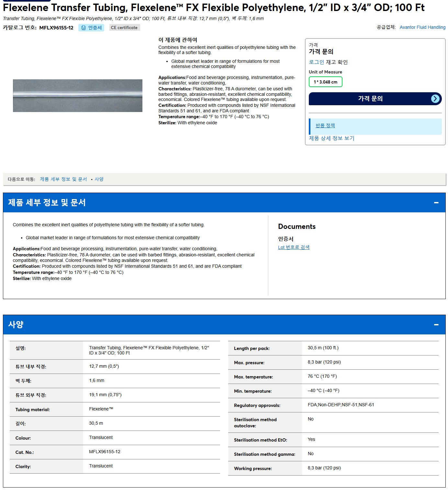This screenshot has width=448, height=494.
Task: Click the 제품 세부 정보 및 문서 header title
Action: pyautogui.click(x=47, y=203)
